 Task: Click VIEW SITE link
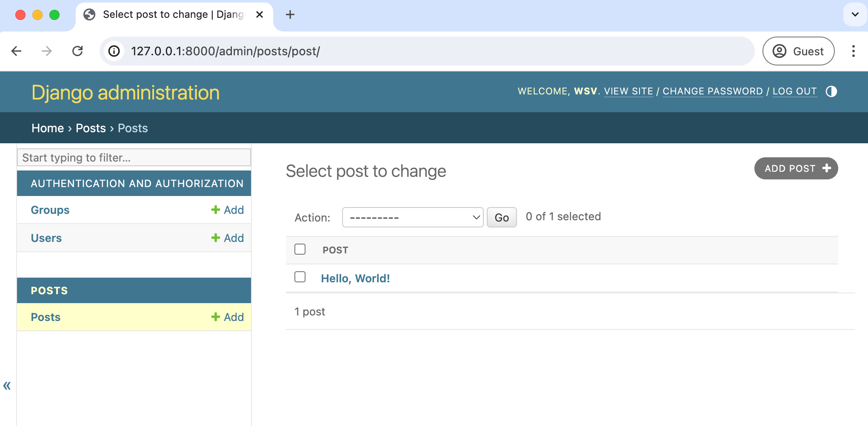pyautogui.click(x=628, y=91)
